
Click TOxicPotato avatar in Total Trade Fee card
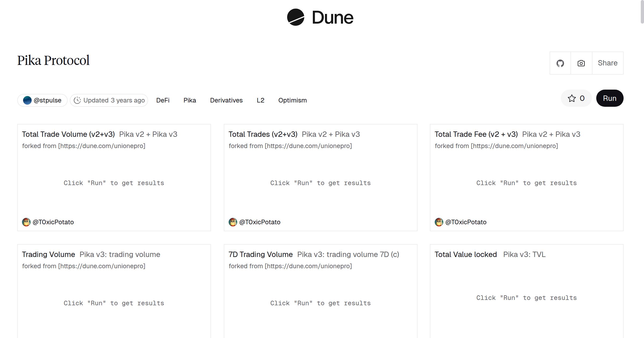point(439,222)
